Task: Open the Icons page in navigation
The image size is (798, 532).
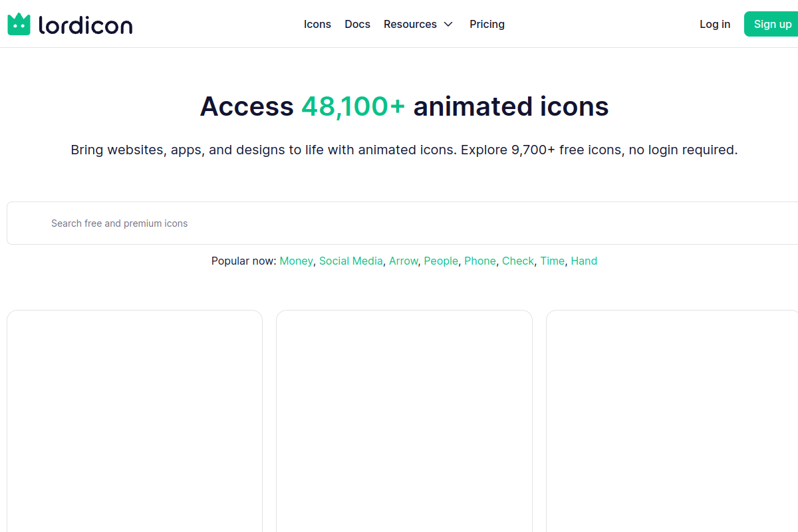Action: point(317,24)
